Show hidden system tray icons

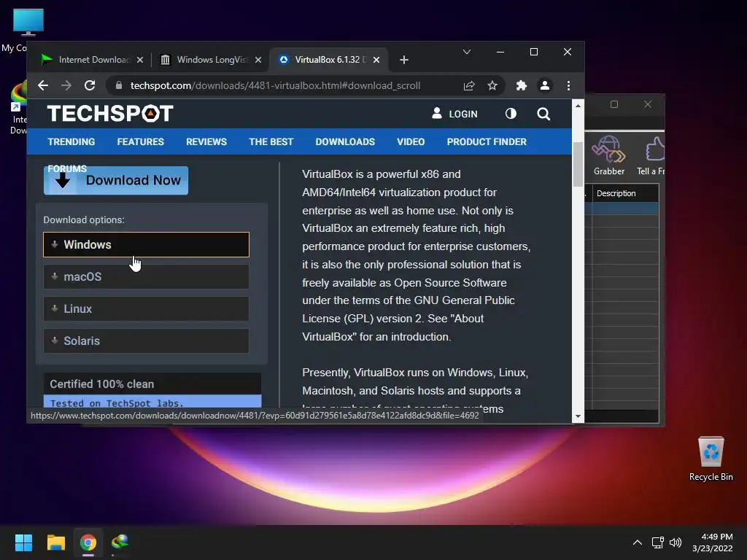coord(638,542)
